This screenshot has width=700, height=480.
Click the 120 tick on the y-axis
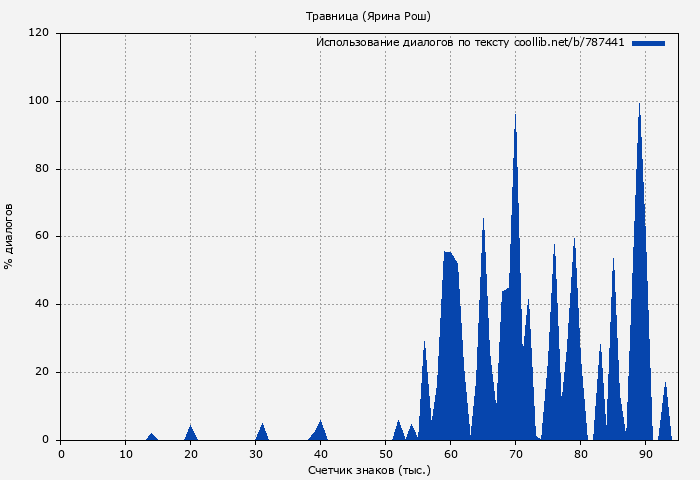point(39,33)
